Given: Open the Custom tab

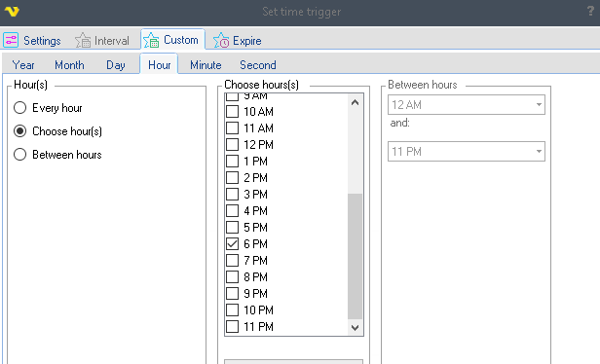Looking at the screenshot, I should (172, 40).
